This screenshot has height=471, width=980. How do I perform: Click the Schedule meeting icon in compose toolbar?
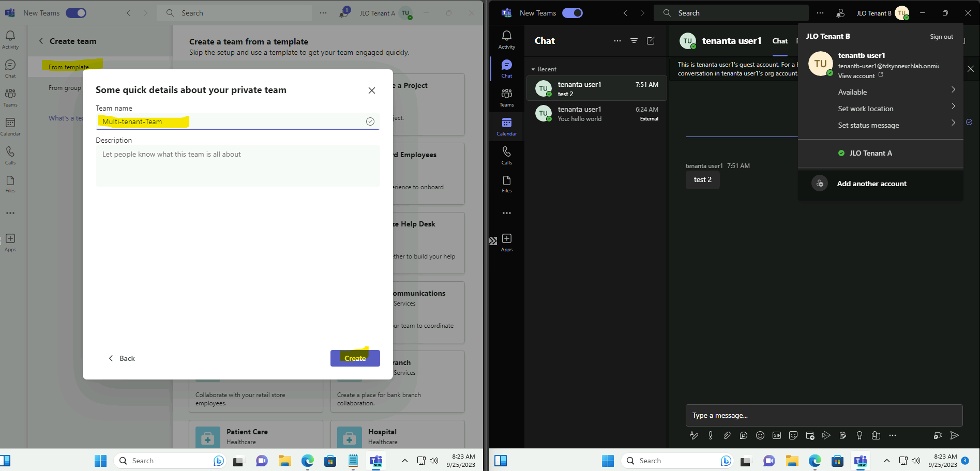[x=810, y=435]
